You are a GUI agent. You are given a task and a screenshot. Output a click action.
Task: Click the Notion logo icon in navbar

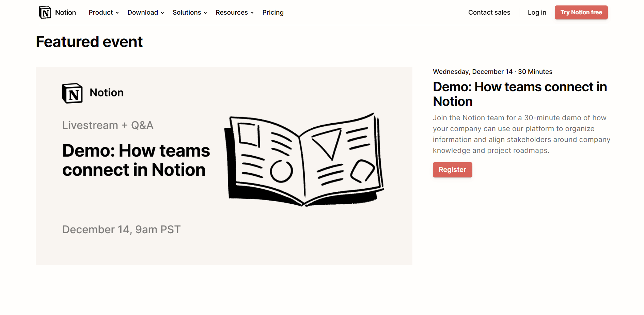coord(45,12)
